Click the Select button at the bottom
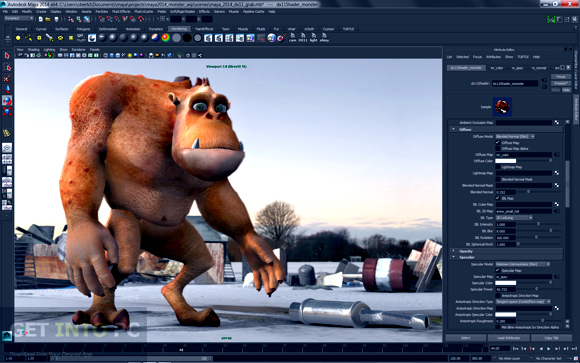The image size is (580, 363). [x=466, y=338]
